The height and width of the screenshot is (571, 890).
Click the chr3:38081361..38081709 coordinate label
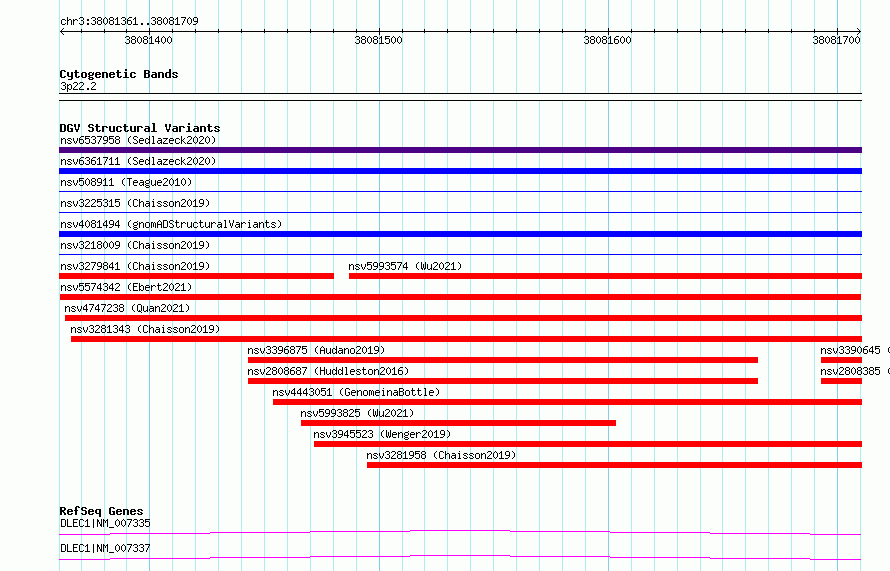tap(129, 21)
